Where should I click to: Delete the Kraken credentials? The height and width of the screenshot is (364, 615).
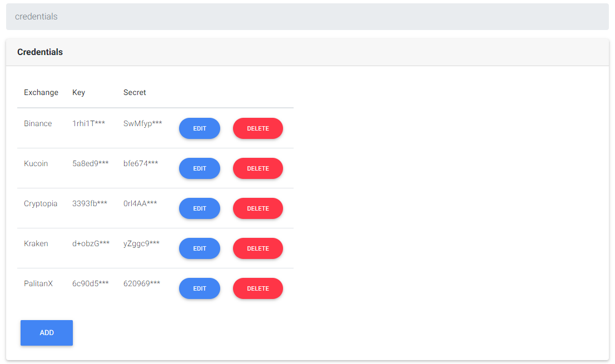pos(257,248)
